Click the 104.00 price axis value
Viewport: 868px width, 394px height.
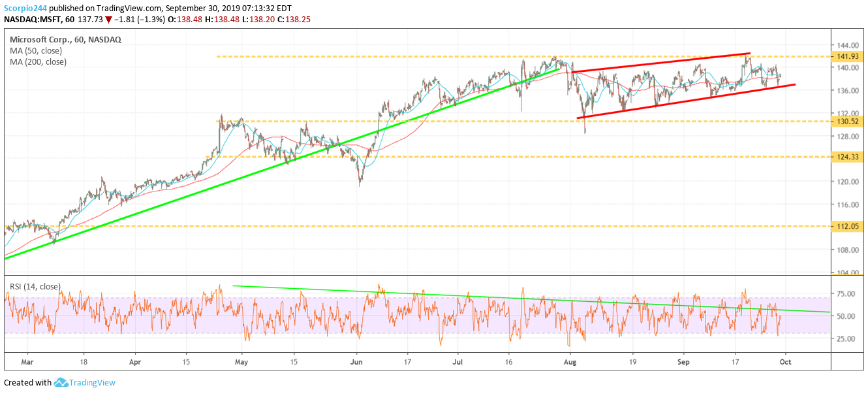point(849,273)
